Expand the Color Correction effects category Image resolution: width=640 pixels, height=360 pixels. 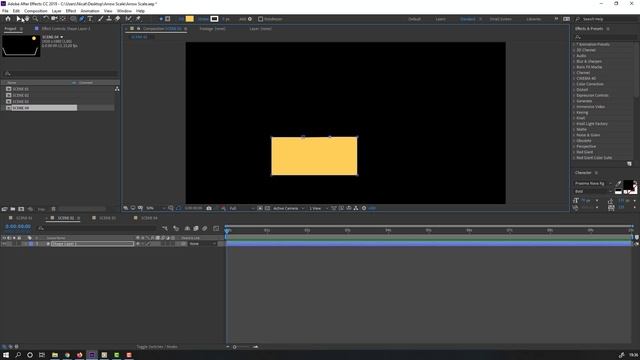574,84
